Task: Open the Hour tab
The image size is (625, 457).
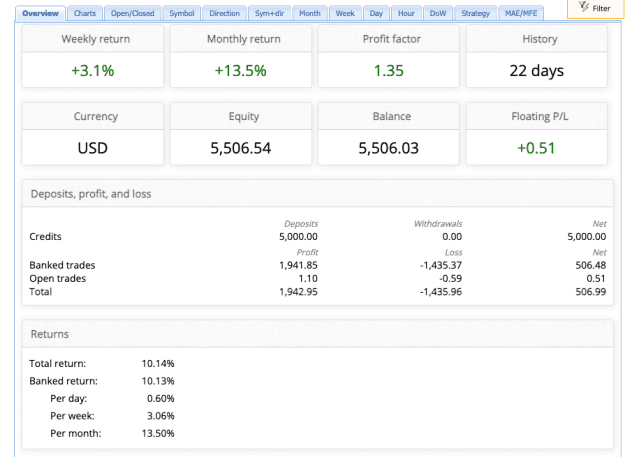Action: coord(406,14)
